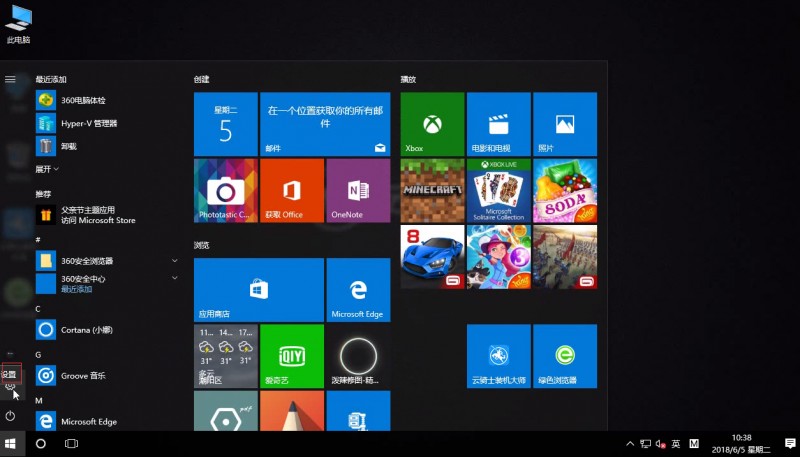Open Task View on the taskbar
Screen dimensions: 800x457
pos(71,444)
